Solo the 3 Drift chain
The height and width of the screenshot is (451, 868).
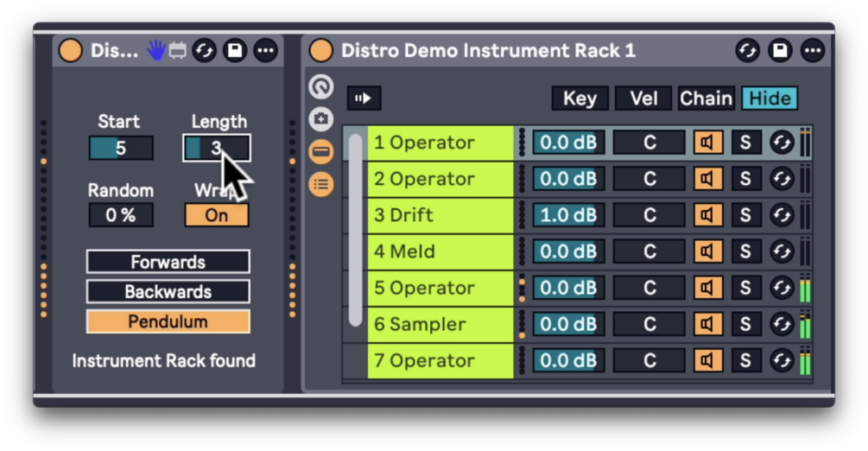[x=745, y=215]
